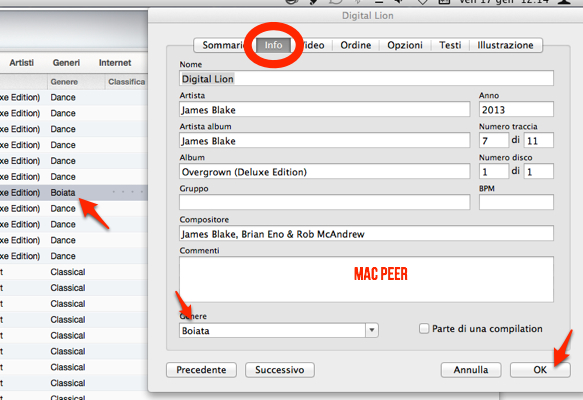This screenshot has height=400, width=583.
Task: Click the Compositore text field
Action: coord(366,234)
